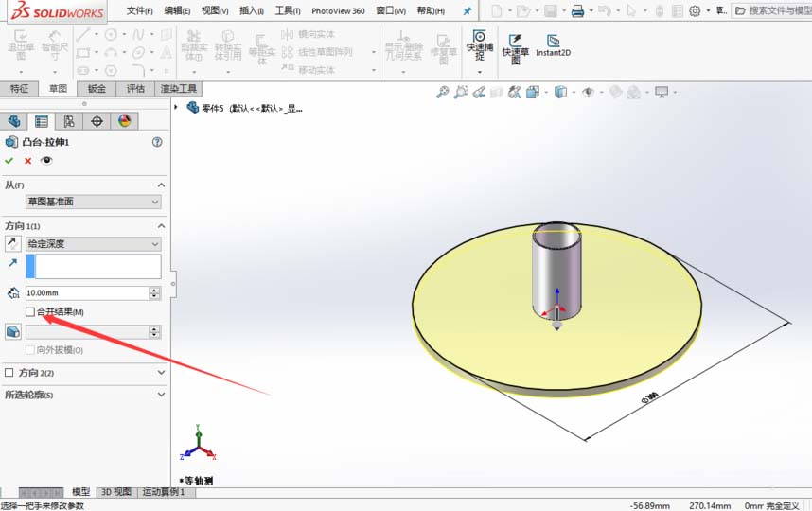Screen dimensions: 812x511
Task: Click the 搜索文件与模型 search box
Action: (771, 10)
